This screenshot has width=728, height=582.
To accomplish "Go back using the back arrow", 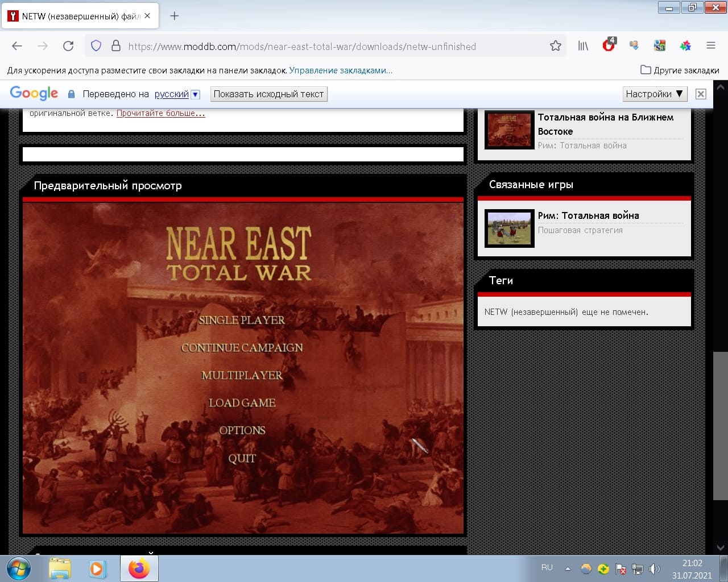I will (x=17, y=46).
